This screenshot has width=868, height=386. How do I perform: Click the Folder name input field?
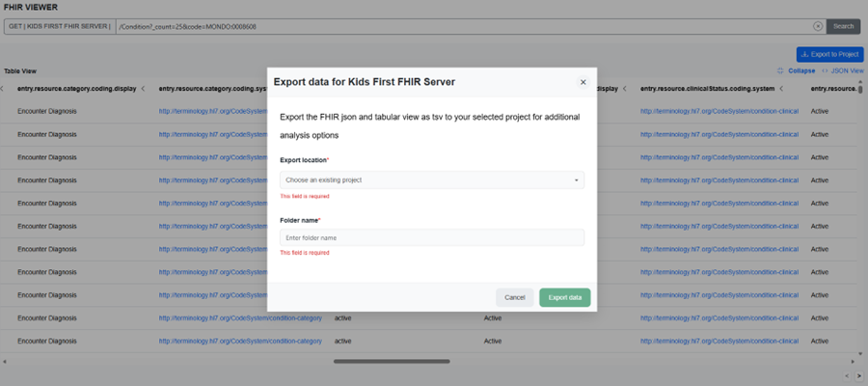pyautogui.click(x=432, y=237)
